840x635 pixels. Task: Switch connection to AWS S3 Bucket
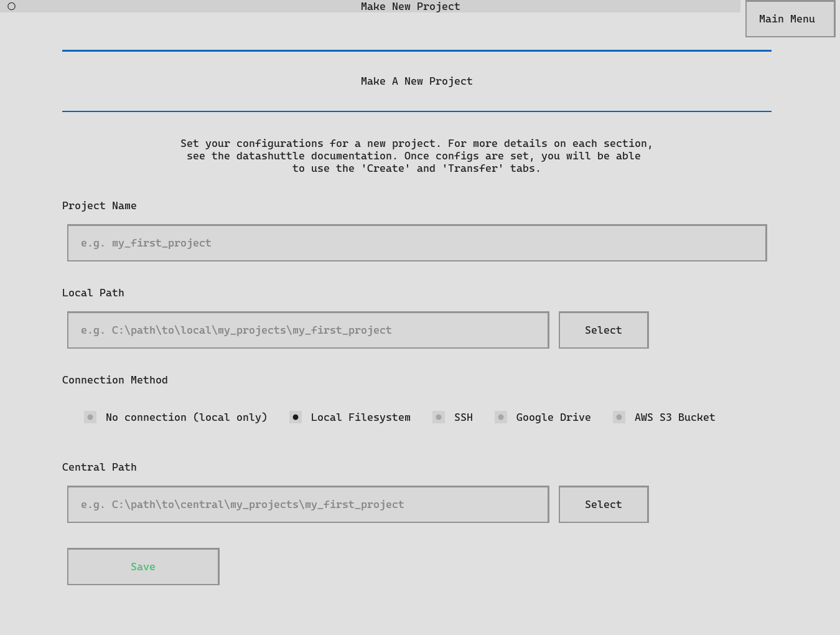pyautogui.click(x=619, y=417)
